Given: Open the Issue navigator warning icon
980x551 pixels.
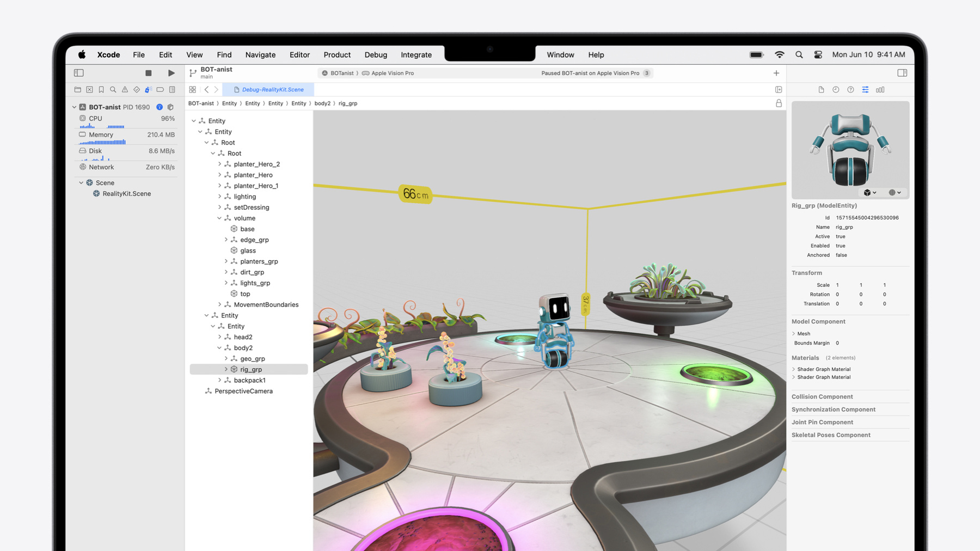Looking at the screenshot, I should tap(125, 89).
